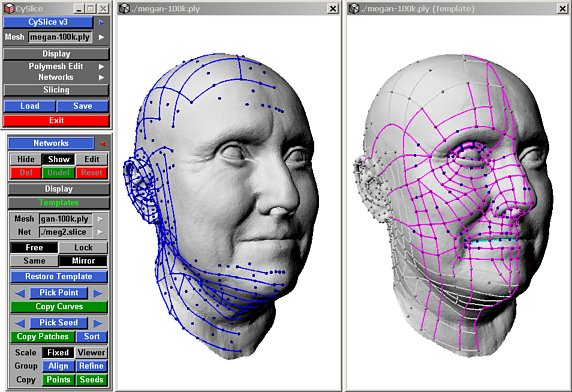
Task: Click the cube icon in megan-100k.ply window title
Action: coord(124,8)
